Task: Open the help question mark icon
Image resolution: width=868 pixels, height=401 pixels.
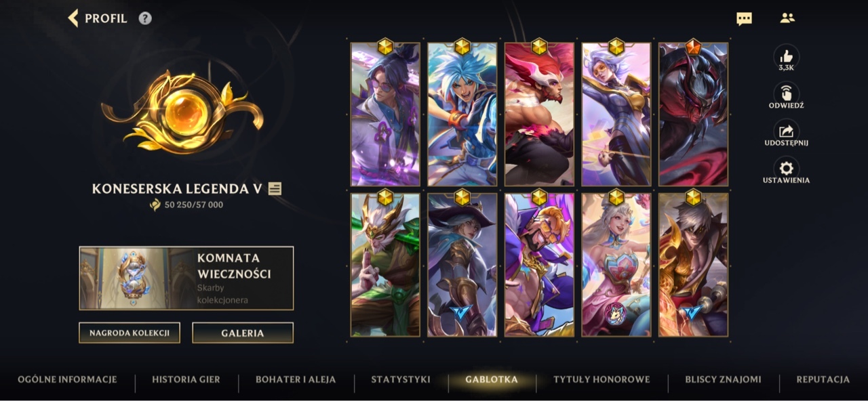Action: point(145,18)
